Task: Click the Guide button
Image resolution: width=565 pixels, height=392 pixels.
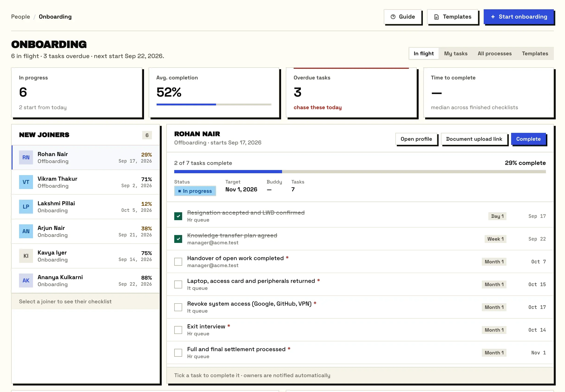Action: click(403, 17)
